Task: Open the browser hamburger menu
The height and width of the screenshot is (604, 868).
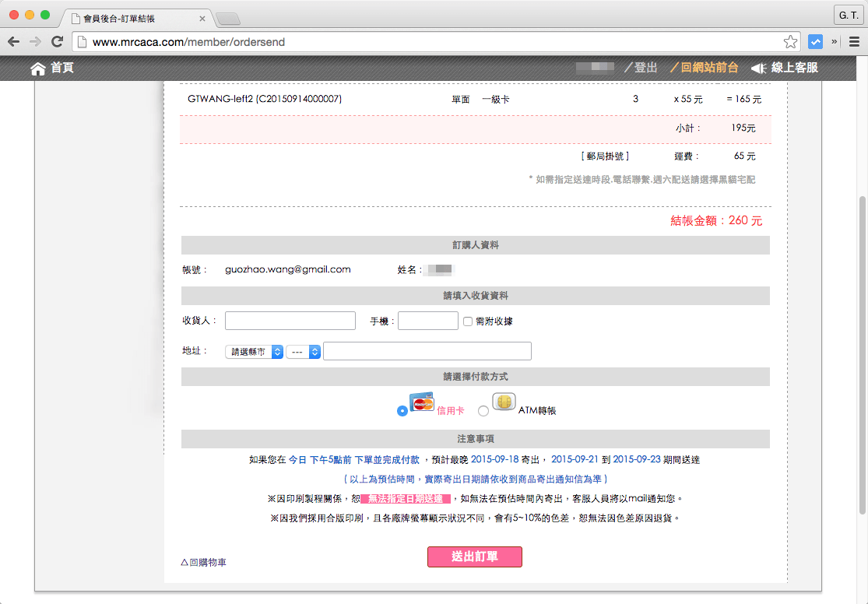Action: [x=854, y=42]
